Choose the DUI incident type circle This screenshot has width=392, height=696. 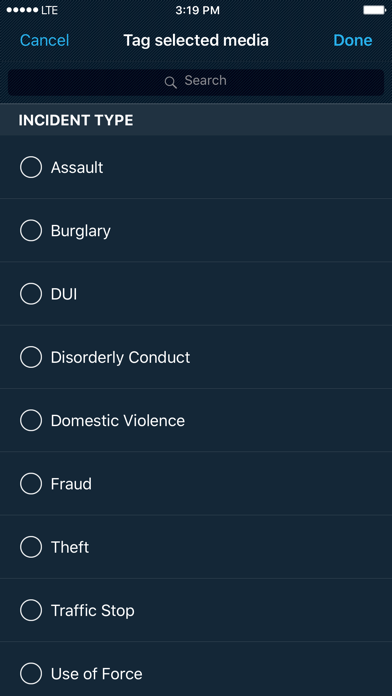[31, 294]
